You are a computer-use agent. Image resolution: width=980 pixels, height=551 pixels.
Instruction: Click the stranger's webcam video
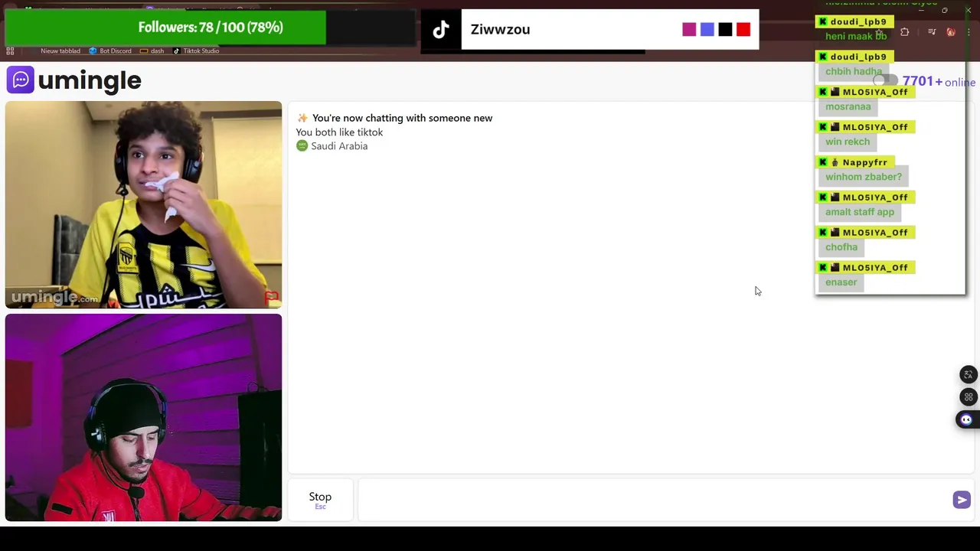tap(143, 204)
